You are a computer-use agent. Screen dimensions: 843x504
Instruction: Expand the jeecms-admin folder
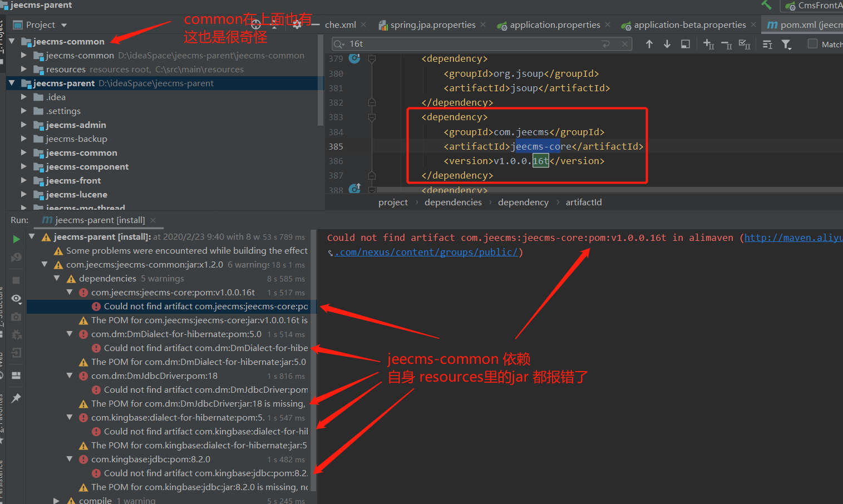23,125
